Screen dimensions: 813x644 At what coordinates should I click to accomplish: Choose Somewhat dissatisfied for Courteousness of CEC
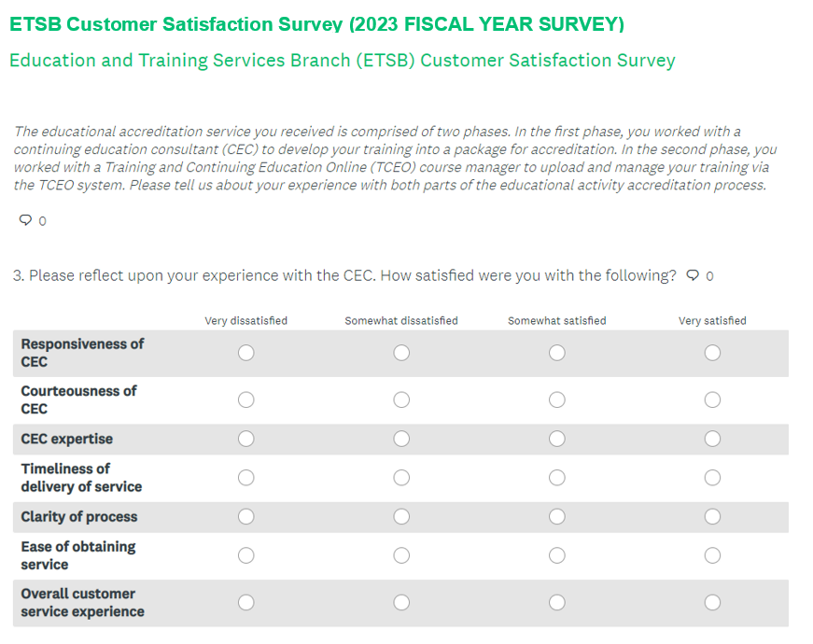pyautogui.click(x=401, y=399)
